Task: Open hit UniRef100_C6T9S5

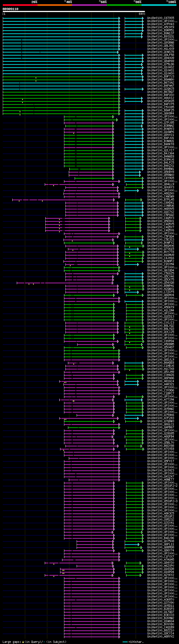Action: pyautogui.click(x=161, y=18)
